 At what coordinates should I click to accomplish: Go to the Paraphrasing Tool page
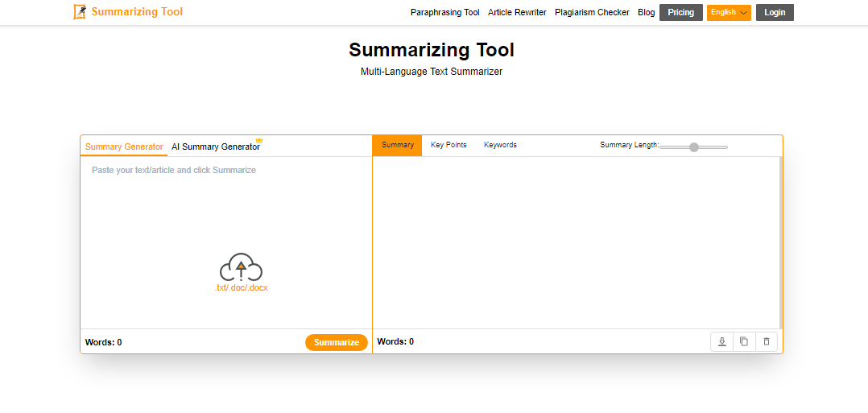444,12
